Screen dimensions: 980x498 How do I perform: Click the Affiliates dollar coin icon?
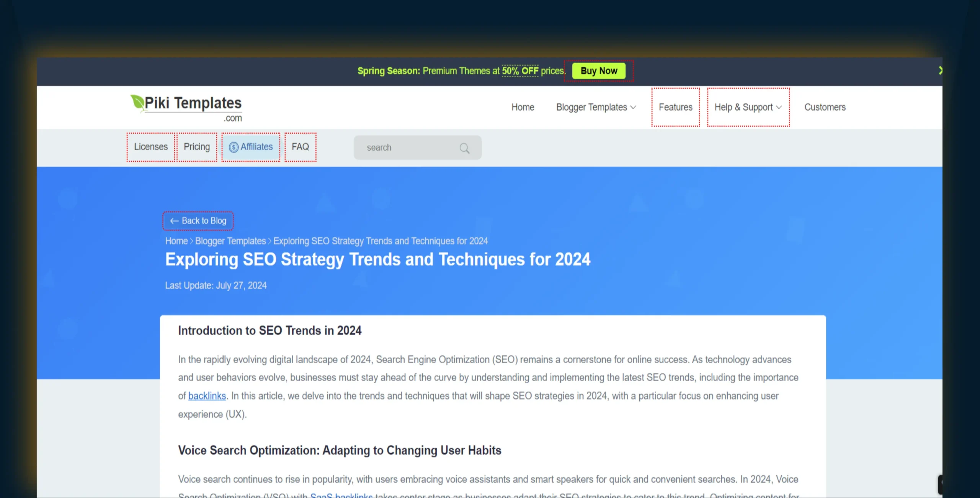(234, 147)
